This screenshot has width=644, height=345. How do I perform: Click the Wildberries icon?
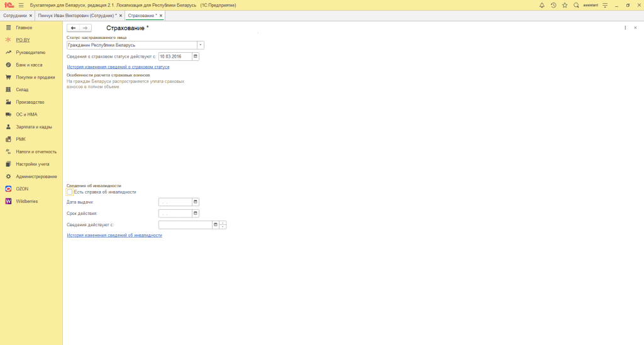tap(8, 202)
